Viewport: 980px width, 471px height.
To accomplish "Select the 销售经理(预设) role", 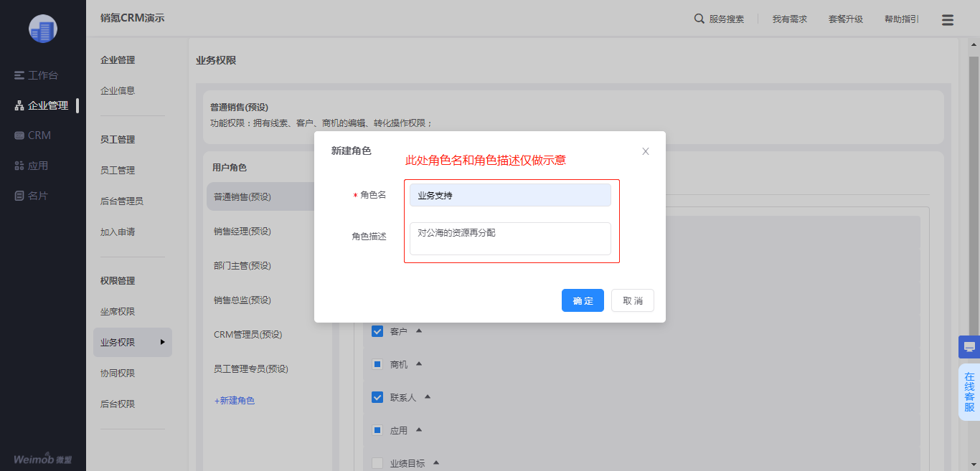I will (242, 232).
